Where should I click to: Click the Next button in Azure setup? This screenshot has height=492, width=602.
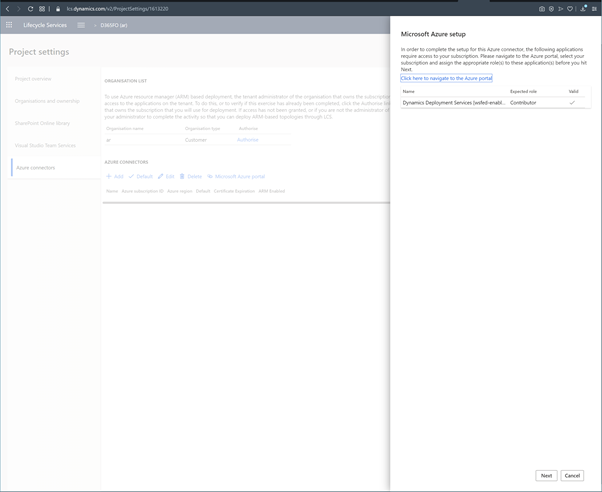click(x=546, y=475)
